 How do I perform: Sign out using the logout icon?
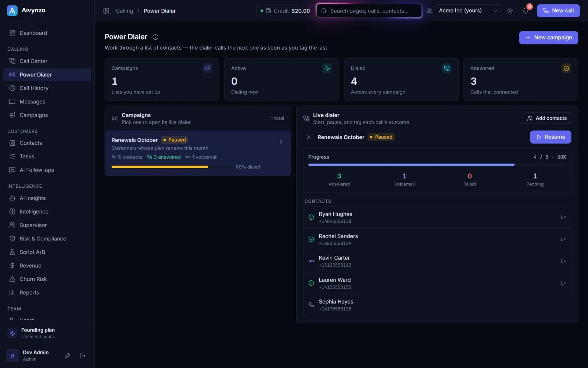(x=83, y=355)
